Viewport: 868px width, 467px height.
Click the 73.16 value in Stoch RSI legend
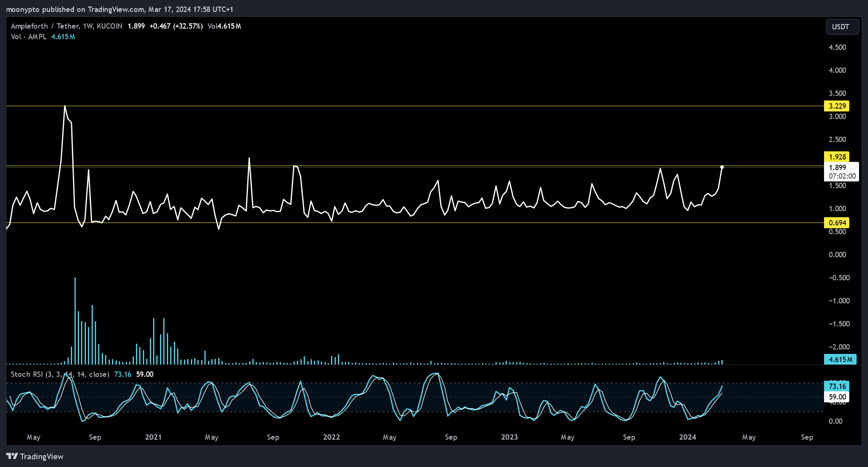[123, 374]
